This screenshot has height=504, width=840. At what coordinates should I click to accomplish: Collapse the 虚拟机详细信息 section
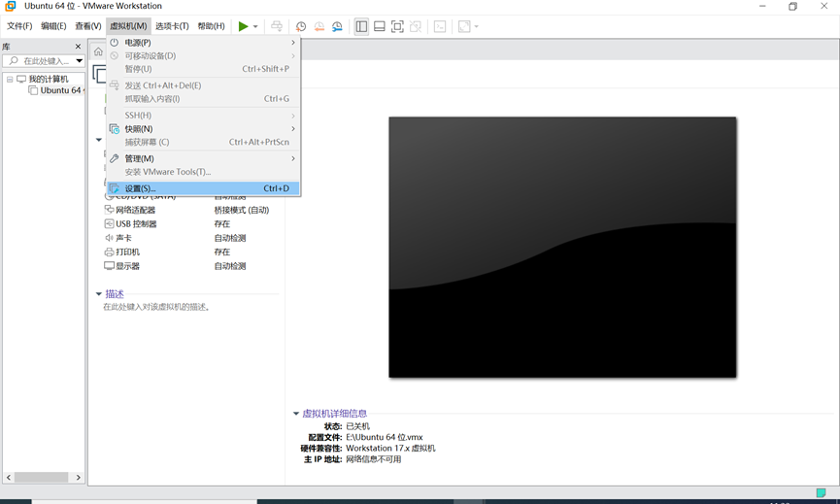pos(296,414)
